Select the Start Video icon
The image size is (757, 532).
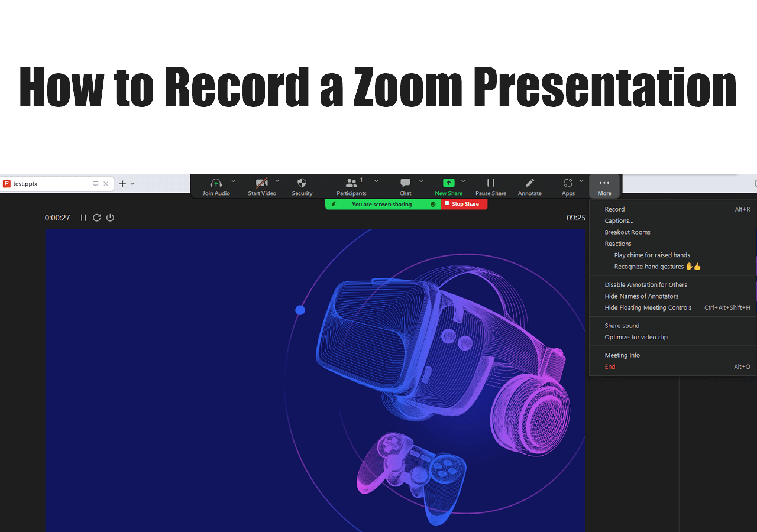pos(260,182)
